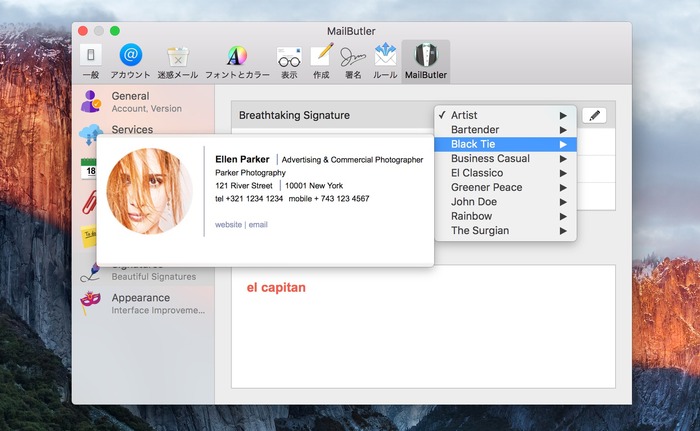Click the email link in signature preview
Image resolution: width=700 pixels, height=431 pixels.
[x=258, y=225]
